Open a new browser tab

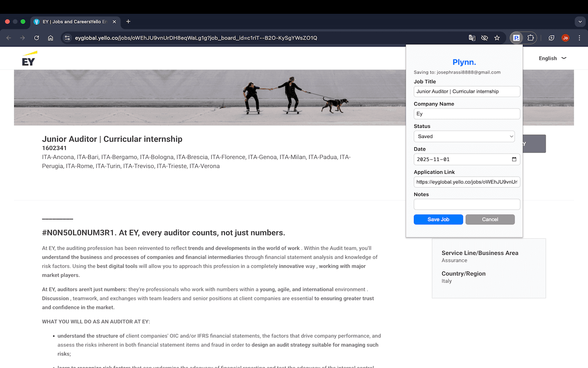tap(128, 22)
